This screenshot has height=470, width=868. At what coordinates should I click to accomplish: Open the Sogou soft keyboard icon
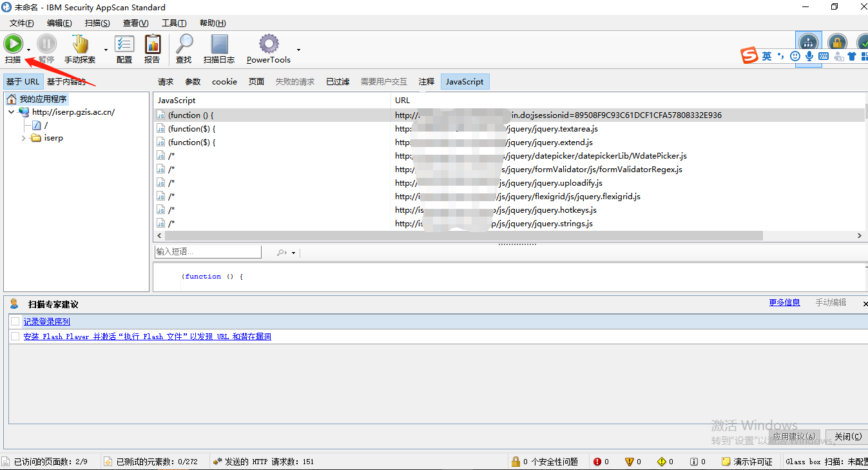pos(824,56)
